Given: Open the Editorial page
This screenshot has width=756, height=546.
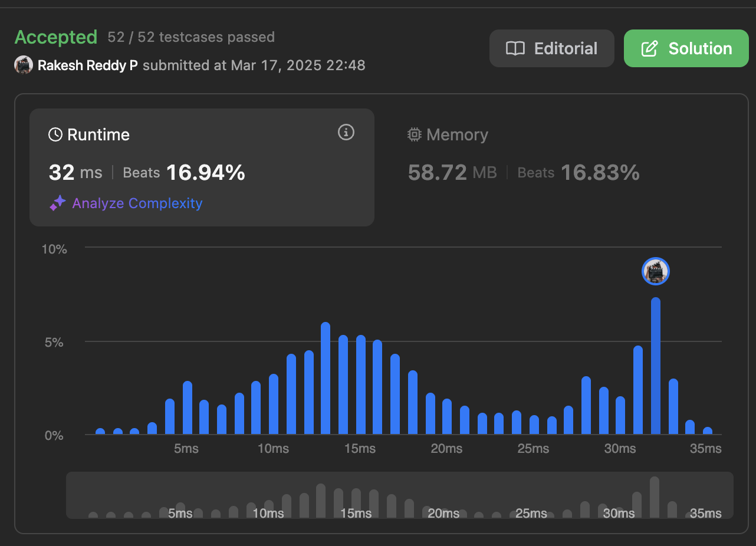Looking at the screenshot, I should (x=552, y=48).
